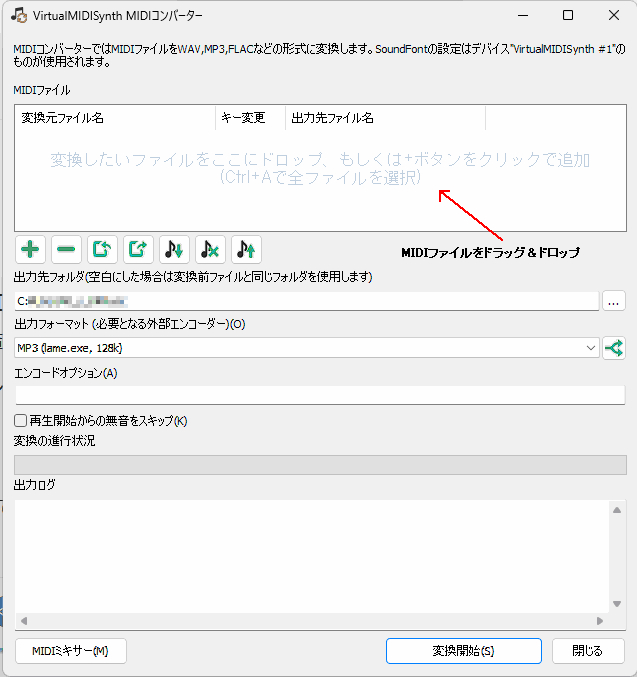637x677 pixels.
Task: Open the 出力フォーマット MP3 dropdown
Action: (x=307, y=348)
